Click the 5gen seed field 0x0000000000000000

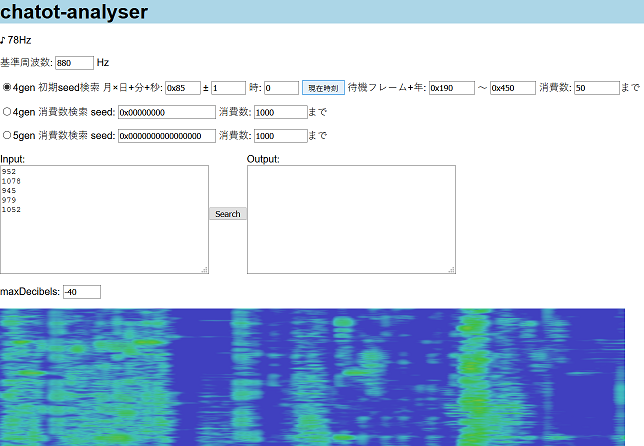167,136
